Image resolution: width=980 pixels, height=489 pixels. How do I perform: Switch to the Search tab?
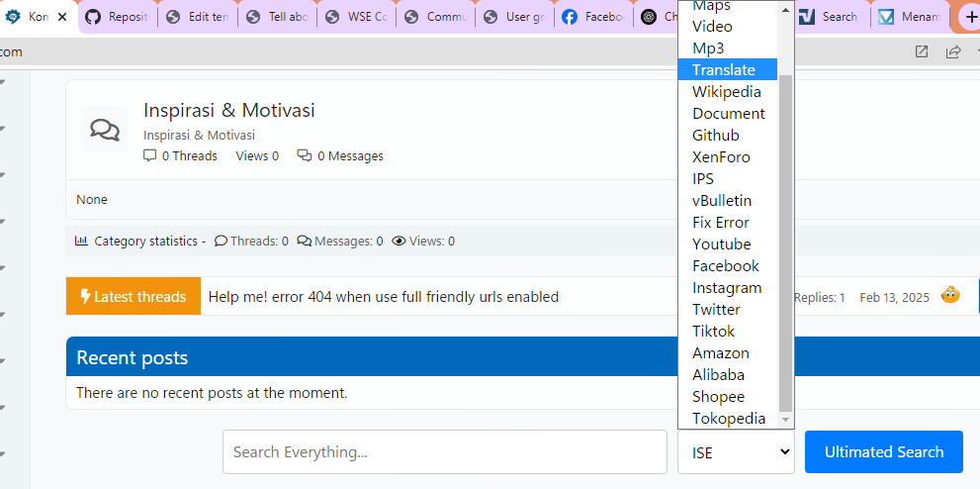[x=832, y=17]
